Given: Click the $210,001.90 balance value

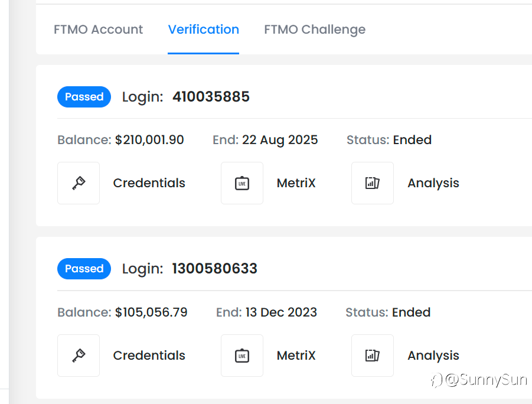Looking at the screenshot, I should click(149, 140).
